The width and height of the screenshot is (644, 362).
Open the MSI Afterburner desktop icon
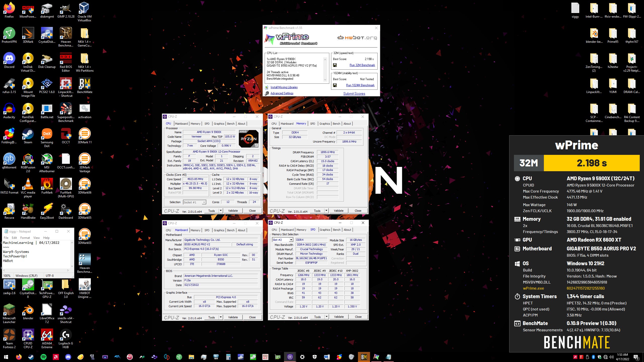47,163
